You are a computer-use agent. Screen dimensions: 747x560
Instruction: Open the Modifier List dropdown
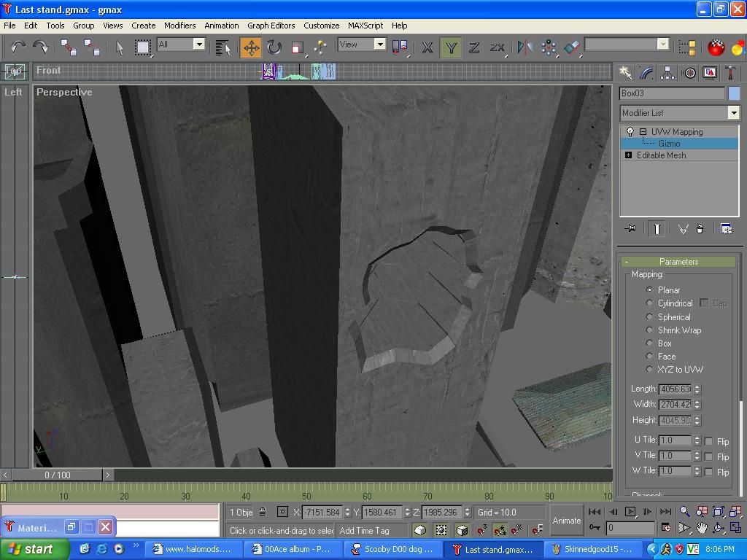(733, 113)
